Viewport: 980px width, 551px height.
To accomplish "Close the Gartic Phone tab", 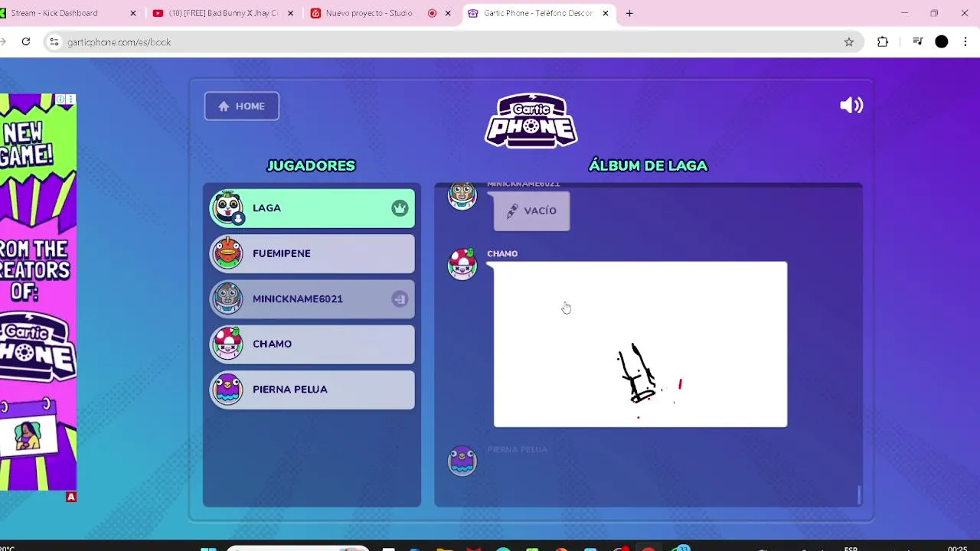I will (x=606, y=13).
